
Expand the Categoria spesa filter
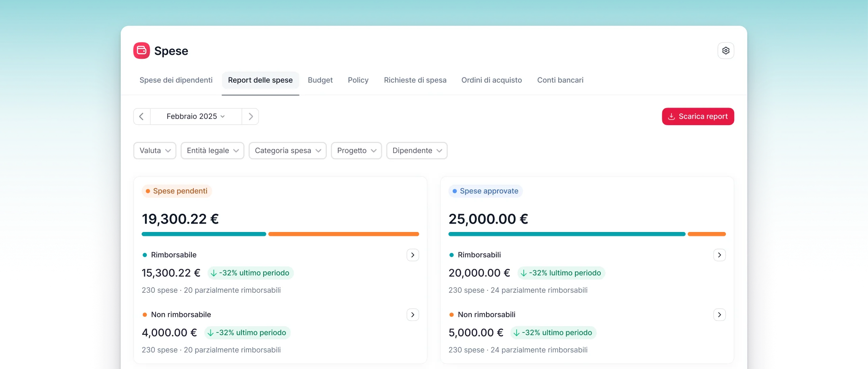tap(287, 151)
